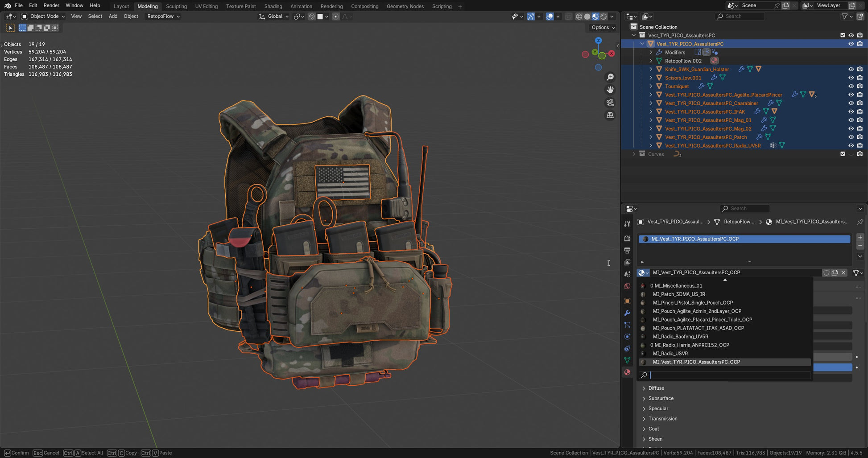Switch to the Sculpting workspace tab

tap(176, 6)
